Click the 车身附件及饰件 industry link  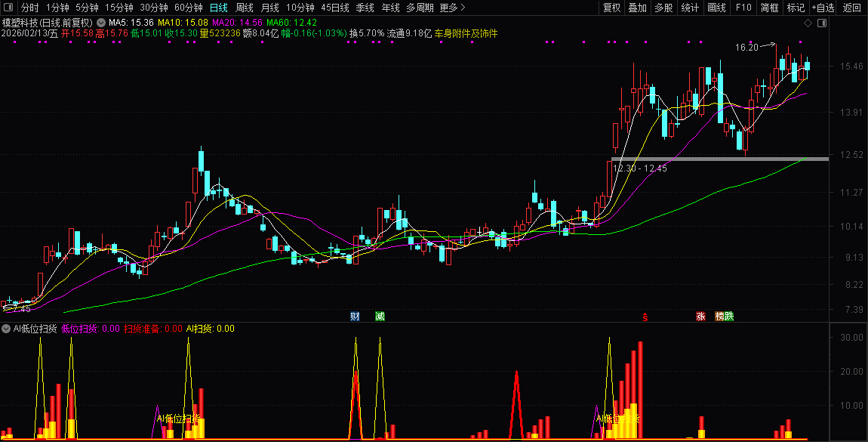[466, 34]
